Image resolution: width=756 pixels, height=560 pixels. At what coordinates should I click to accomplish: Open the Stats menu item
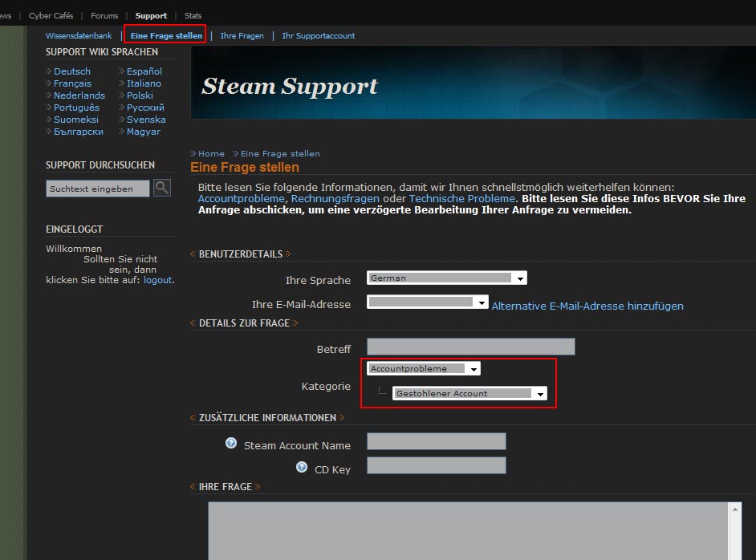coord(193,15)
